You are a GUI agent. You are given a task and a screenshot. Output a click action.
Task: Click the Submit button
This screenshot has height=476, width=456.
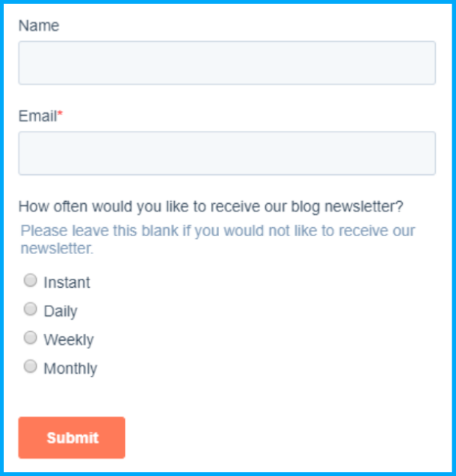pyautogui.click(x=72, y=438)
